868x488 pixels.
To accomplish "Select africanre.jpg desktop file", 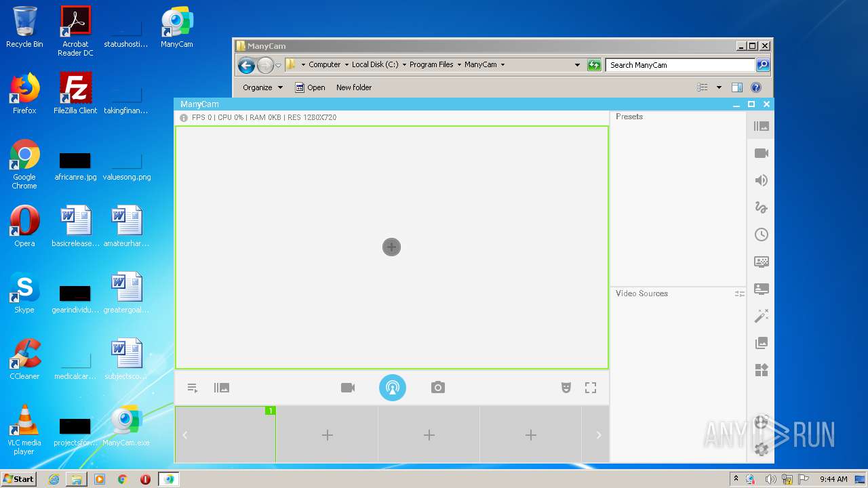I will click(75, 166).
